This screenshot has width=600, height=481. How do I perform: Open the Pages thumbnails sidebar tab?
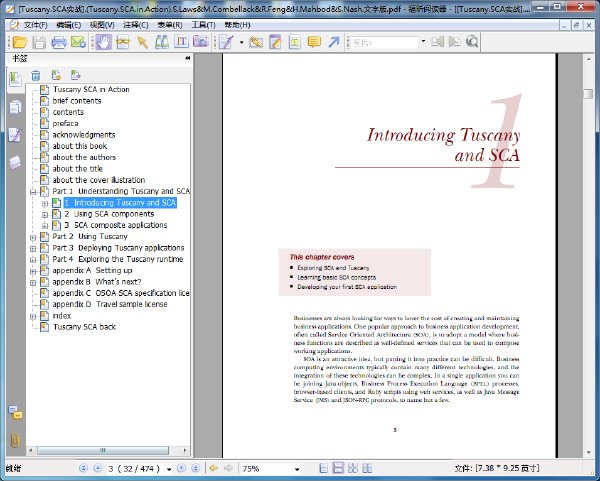pos(15,108)
